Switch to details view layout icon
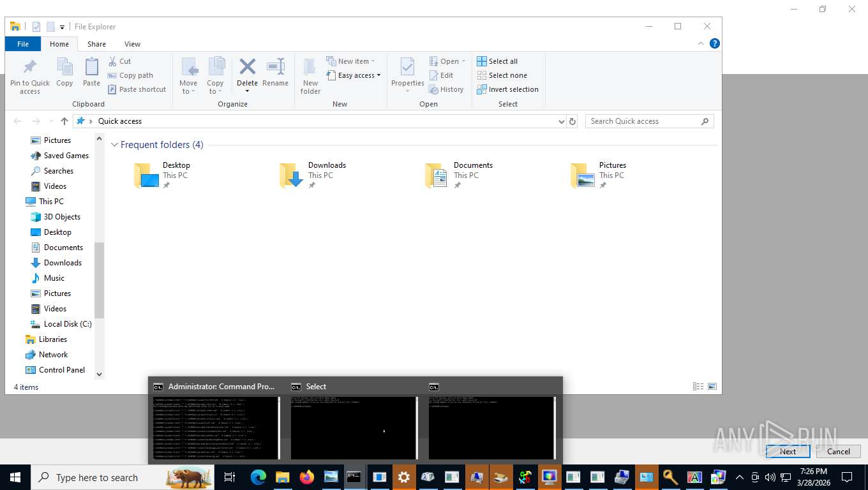The image size is (868, 490). click(x=698, y=387)
